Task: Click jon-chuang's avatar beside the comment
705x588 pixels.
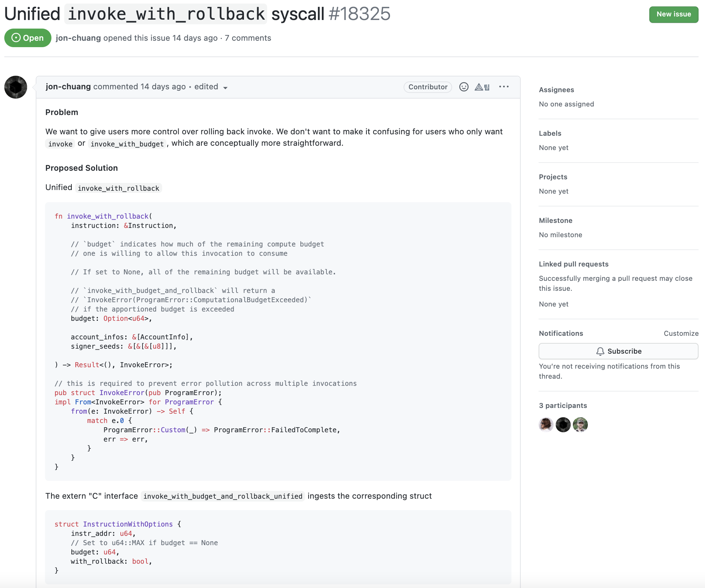Action: point(16,87)
